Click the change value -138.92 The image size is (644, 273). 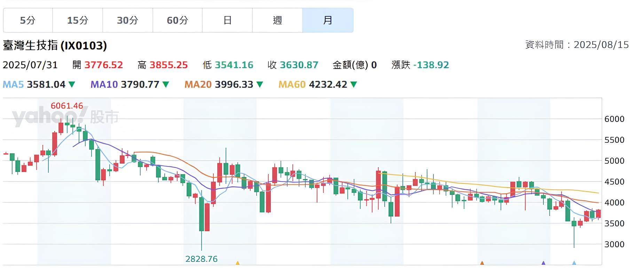pyautogui.click(x=431, y=65)
